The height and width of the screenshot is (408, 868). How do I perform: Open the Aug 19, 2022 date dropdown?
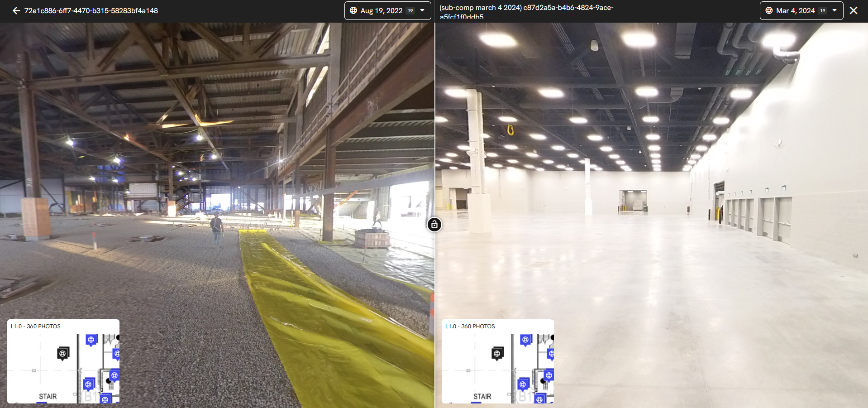click(x=387, y=10)
